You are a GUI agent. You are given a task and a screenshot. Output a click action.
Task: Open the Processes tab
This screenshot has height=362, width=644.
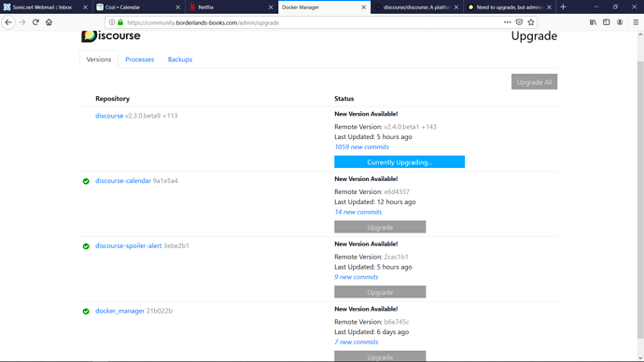coord(140,59)
